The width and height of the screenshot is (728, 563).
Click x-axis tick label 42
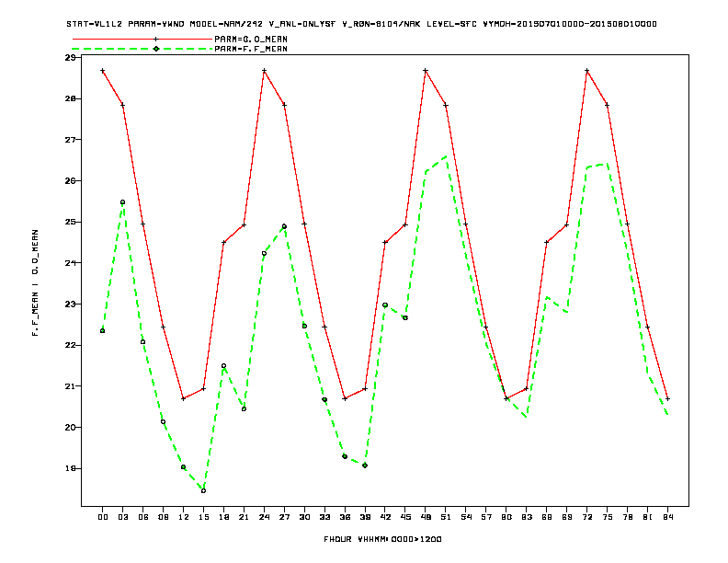click(385, 517)
